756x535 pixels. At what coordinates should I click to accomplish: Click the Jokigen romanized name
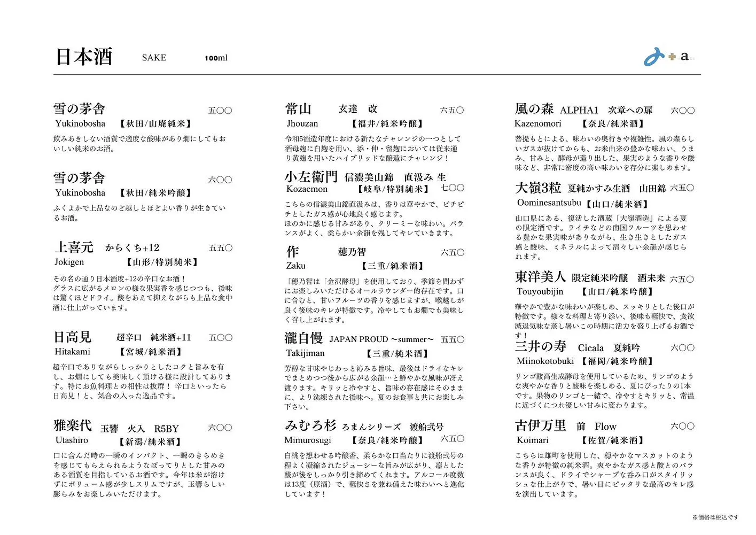(69, 262)
